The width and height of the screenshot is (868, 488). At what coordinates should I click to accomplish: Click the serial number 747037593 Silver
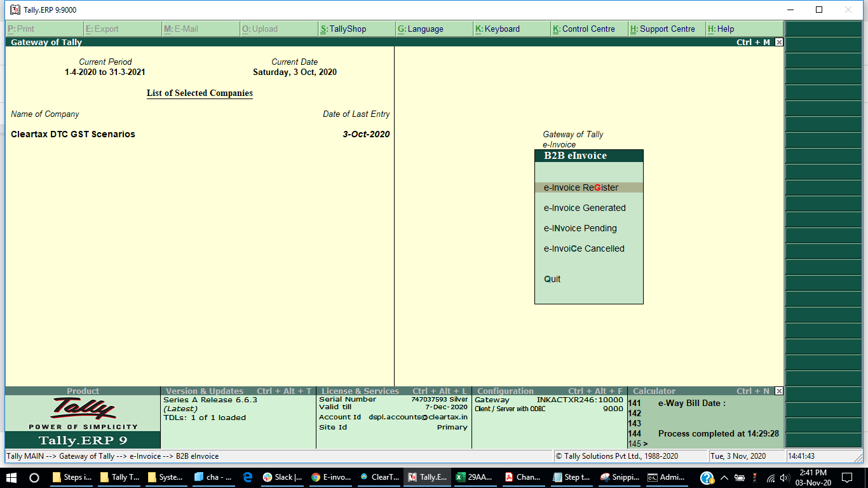pyautogui.click(x=439, y=399)
